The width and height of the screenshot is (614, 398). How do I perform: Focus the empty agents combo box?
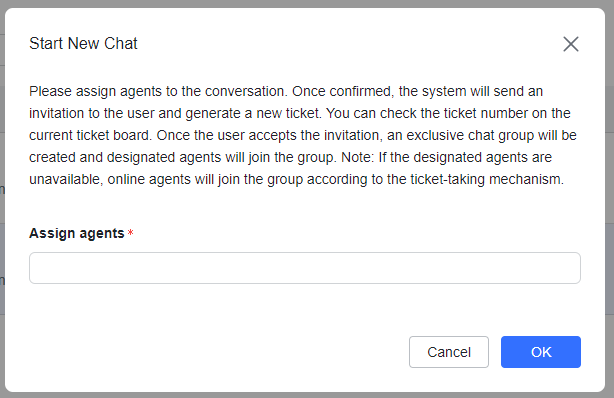[x=305, y=268]
